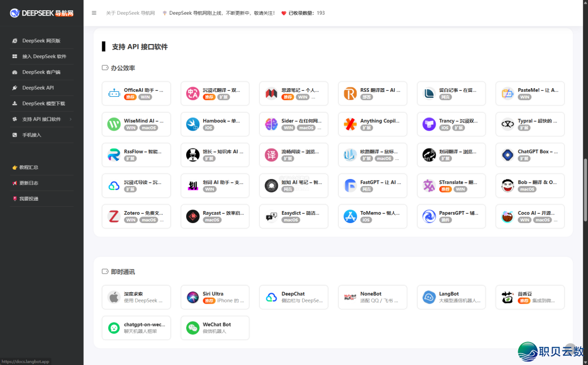Select the Trancy purple icon
The width and height of the screenshot is (588, 365).
[429, 124]
